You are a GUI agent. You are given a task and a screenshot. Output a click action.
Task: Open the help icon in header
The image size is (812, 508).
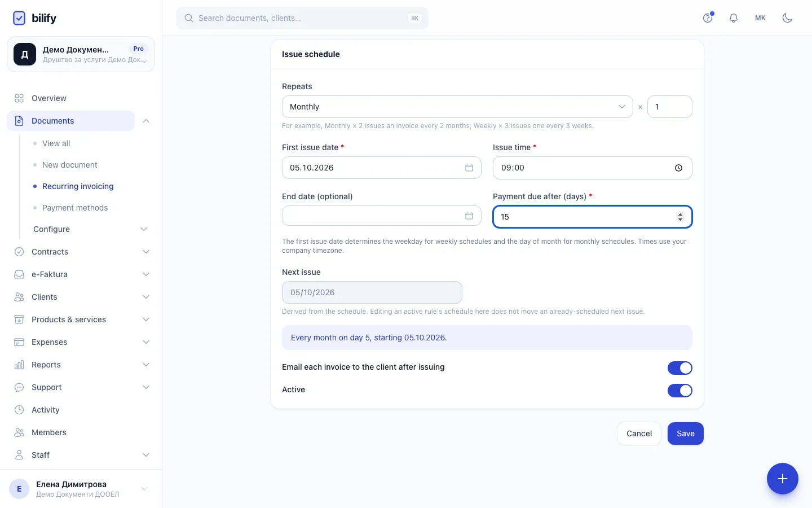click(708, 18)
